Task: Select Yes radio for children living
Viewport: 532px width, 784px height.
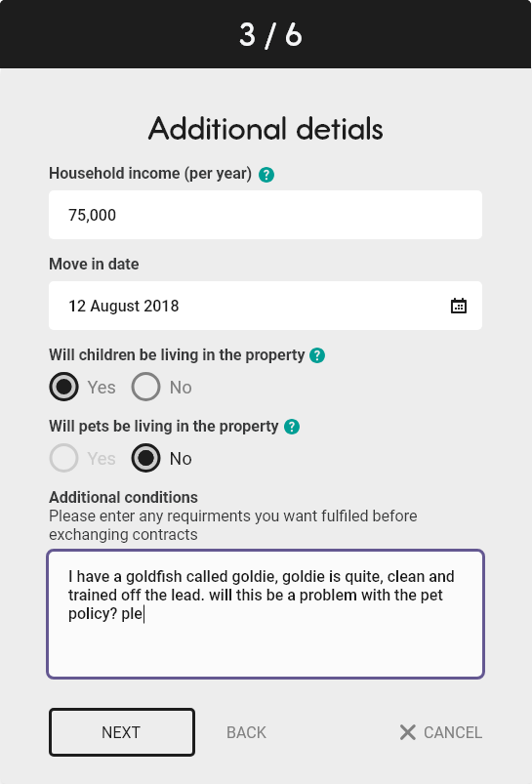Action: coord(64,387)
